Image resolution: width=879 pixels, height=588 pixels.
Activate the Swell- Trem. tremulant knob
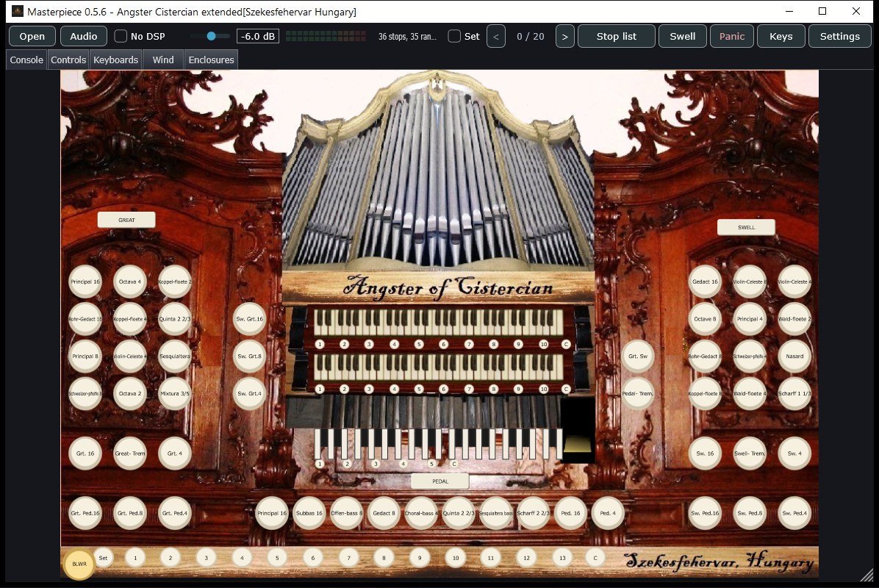(750, 453)
